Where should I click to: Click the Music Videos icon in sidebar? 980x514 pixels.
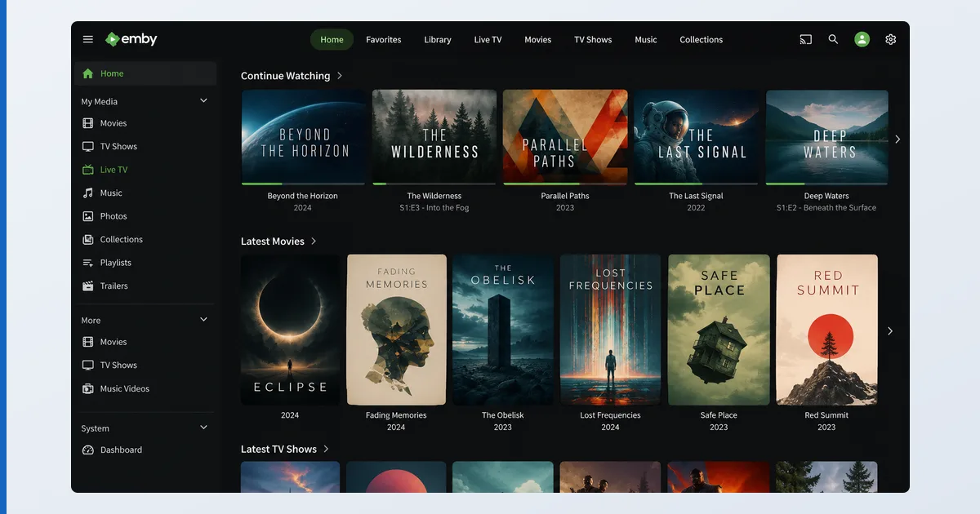88,388
